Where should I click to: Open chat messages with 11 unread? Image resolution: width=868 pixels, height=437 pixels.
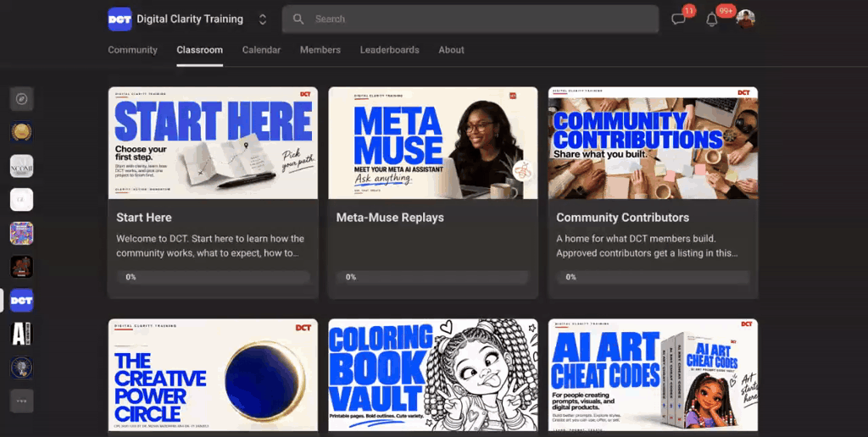(x=679, y=19)
